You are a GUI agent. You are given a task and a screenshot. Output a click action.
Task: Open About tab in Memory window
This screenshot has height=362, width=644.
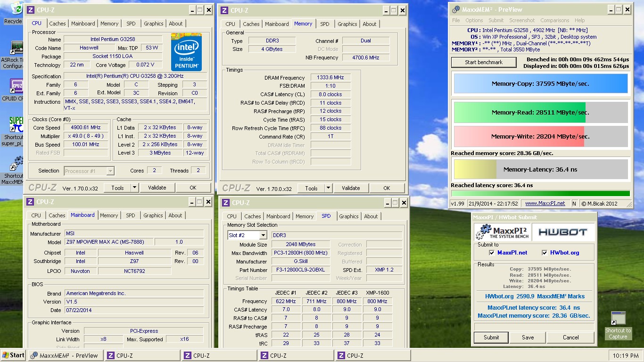(x=370, y=24)
